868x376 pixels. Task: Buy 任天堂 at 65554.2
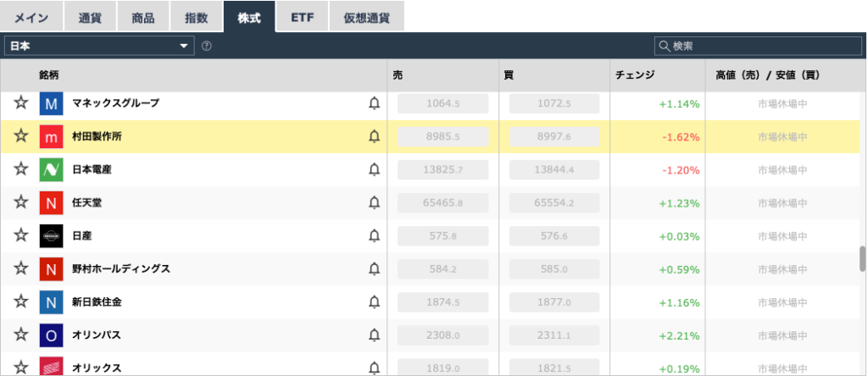coord(554,203)
